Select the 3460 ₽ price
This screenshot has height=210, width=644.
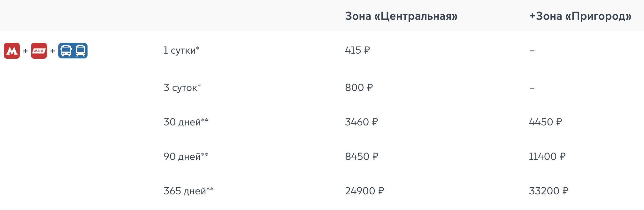pyautogui.click(x=361, y=122)
